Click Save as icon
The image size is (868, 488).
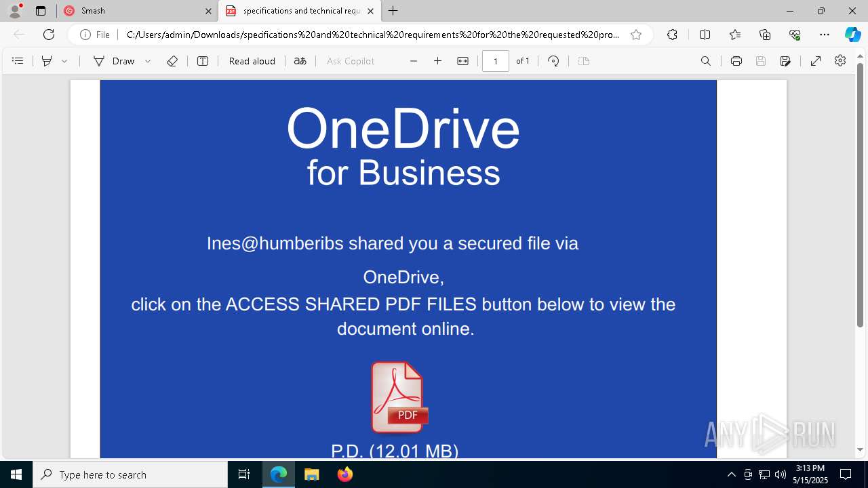785,61
